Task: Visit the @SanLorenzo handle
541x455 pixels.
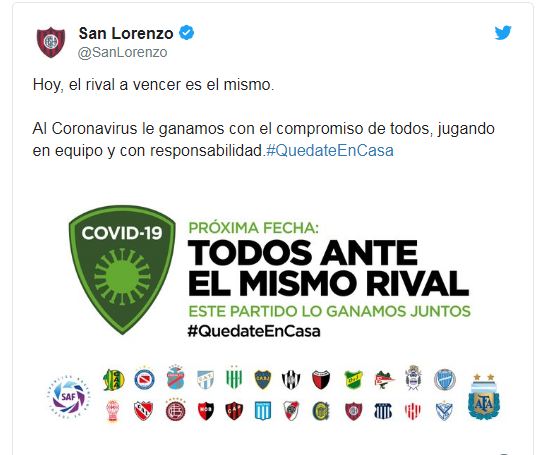Action: tap(122, 52)
